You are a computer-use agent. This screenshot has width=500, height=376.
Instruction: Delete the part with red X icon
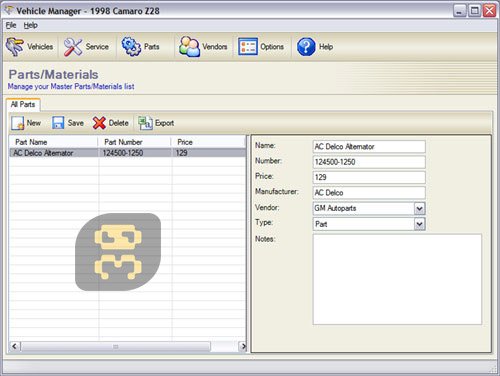coord(99,123)
